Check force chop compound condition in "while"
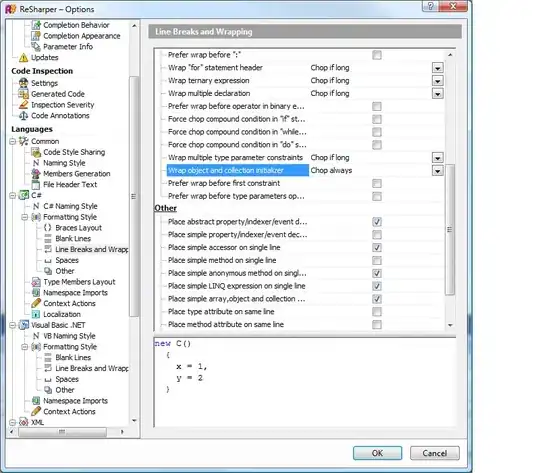Screen dimensions: 540x473 tap(377, 132)
